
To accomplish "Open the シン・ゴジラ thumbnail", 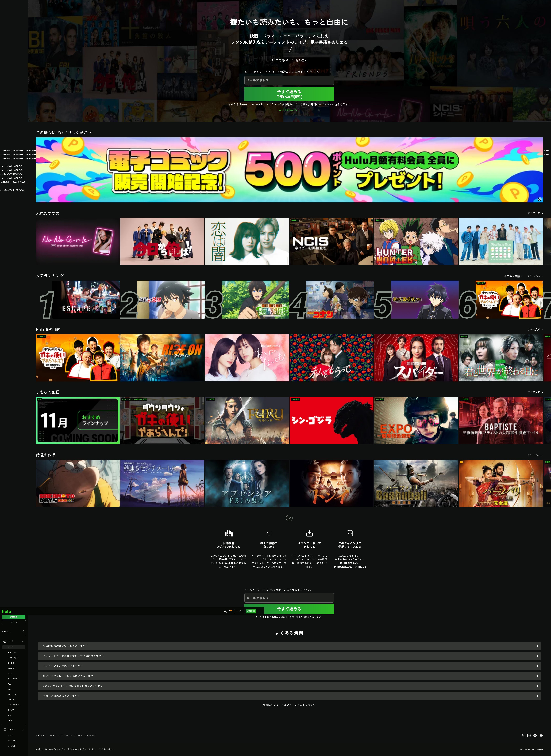I will coord(332,420).
